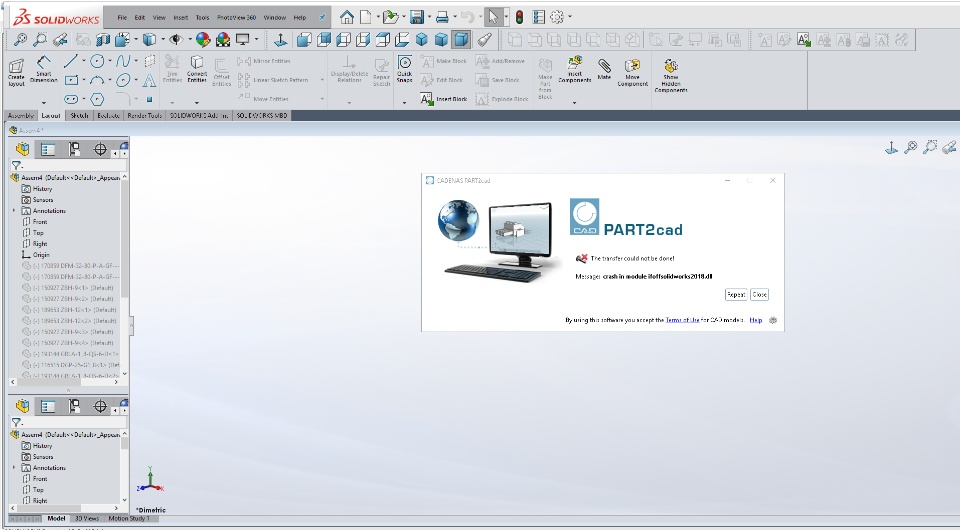This screenshot has width=960, height=530.
Task: Click the Normal To view orientation icon
Action: click(280, 40)
